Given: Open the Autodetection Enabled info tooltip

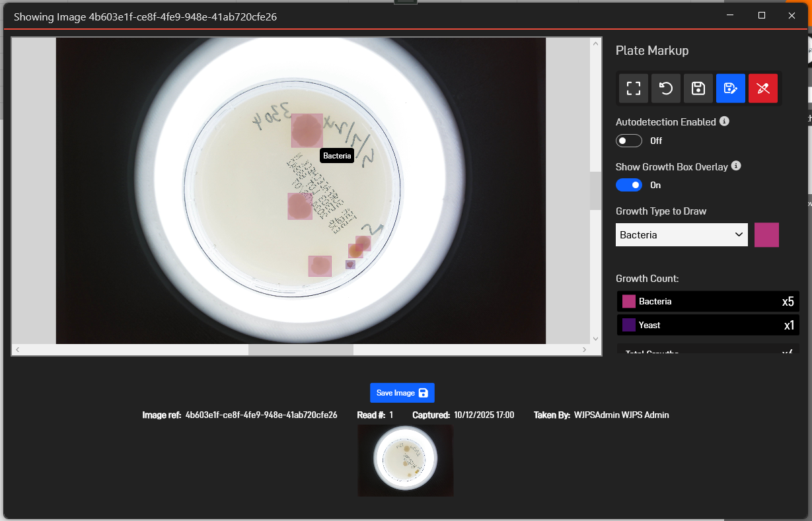Looking at the screenshot, I should click(724, 121).
